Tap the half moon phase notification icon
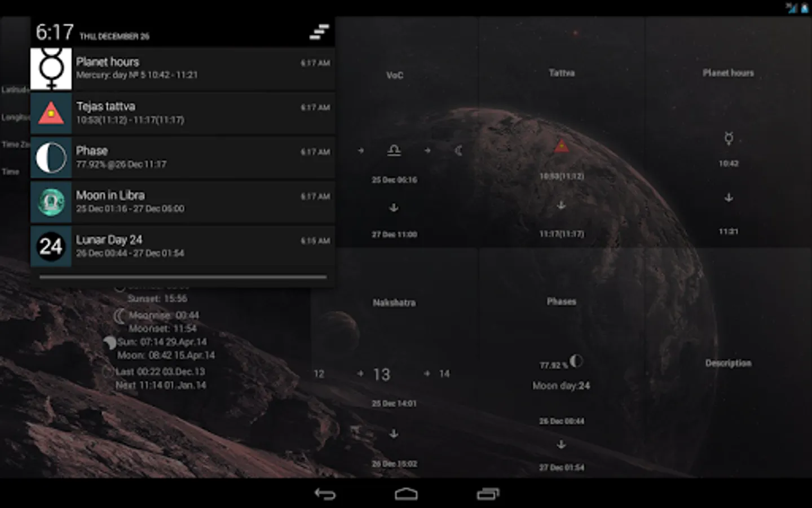This screenshot has height=508, width=812. click(51, 158)
